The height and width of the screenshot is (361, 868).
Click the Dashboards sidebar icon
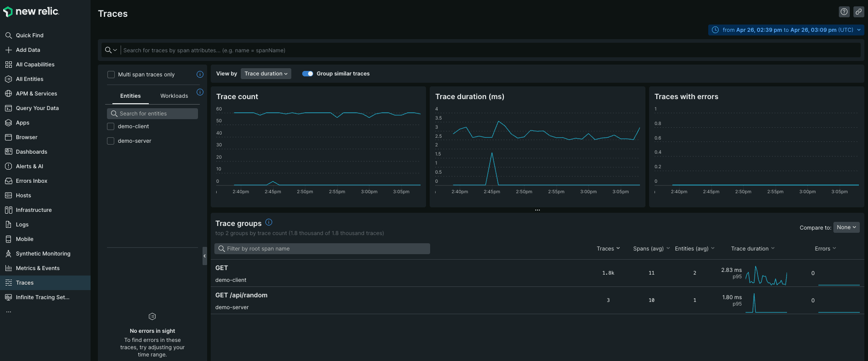tap(8, 152)
